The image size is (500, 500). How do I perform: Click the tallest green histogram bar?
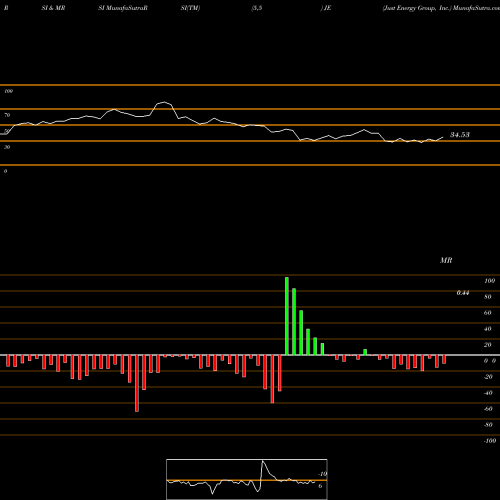[287, 316]
